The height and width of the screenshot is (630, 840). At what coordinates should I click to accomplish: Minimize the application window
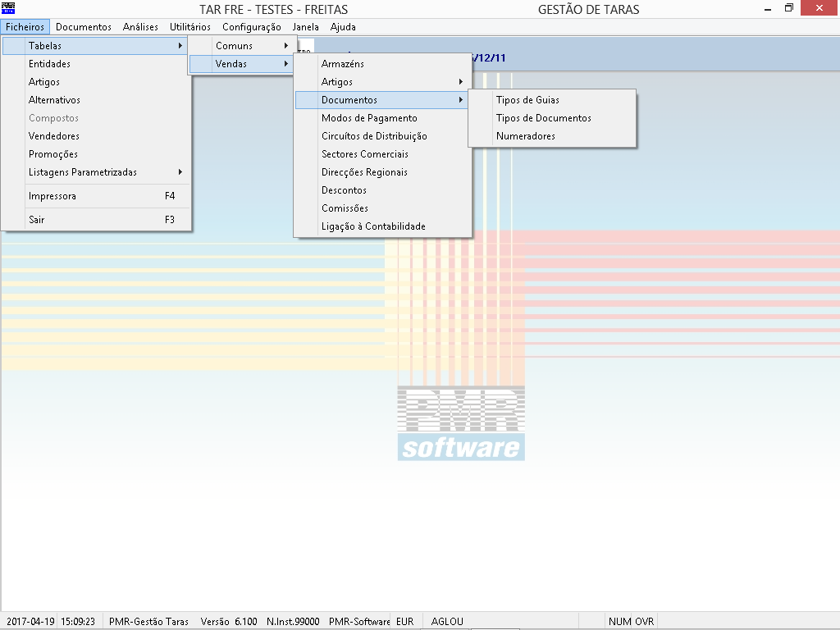pyautogui.click(x=768, y=8)
